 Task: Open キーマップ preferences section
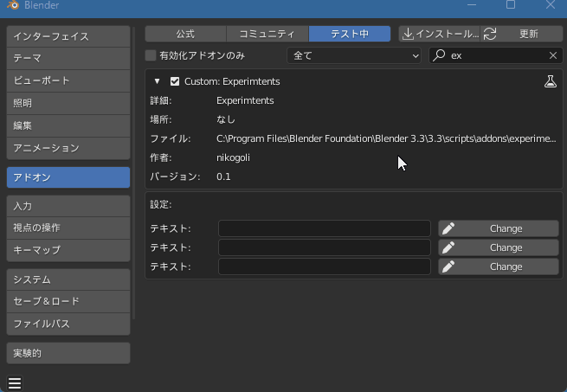pos(68,250)
